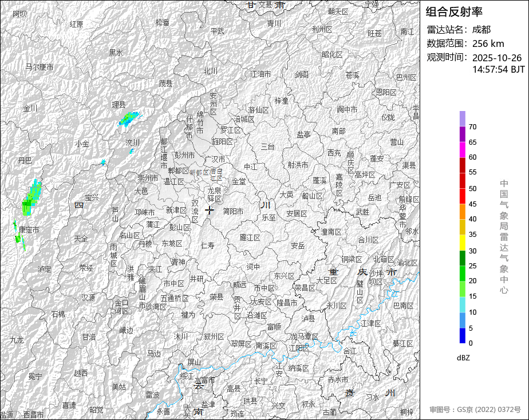This screenshot has width=529, height=420.
Task: Click the 江油市 map label
Action: [x=261, y=74]
